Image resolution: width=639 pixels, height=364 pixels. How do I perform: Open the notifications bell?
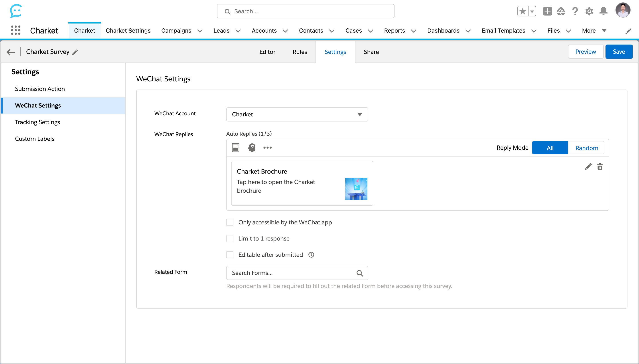point(603,11)
